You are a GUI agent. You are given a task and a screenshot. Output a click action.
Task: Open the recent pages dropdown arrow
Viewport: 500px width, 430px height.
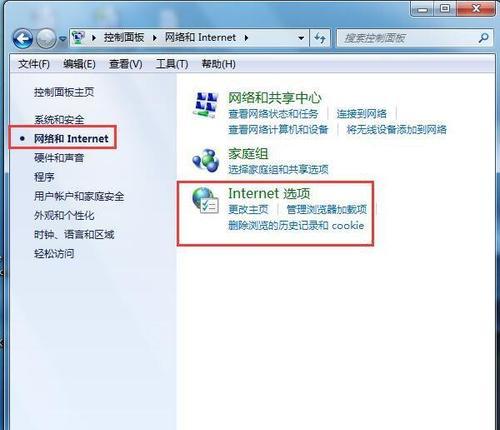pyautogui.click(x=62, y=39)
